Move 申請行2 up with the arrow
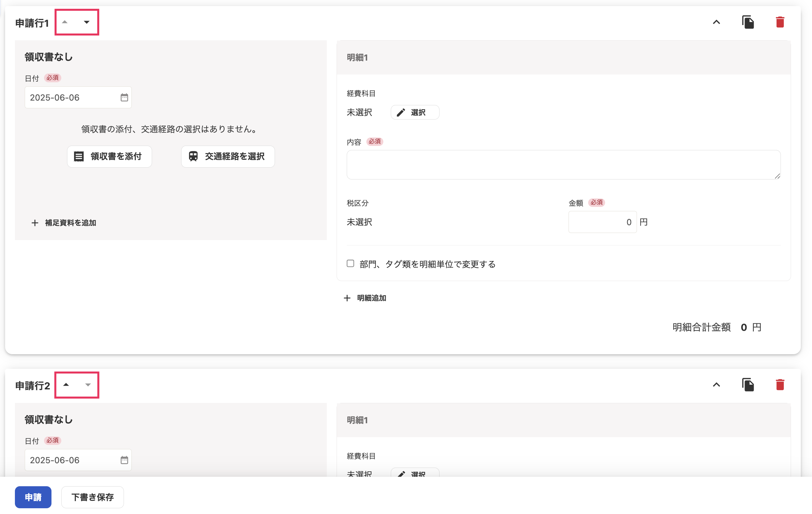This screenshot has width=812, height=514. [66, 385]
